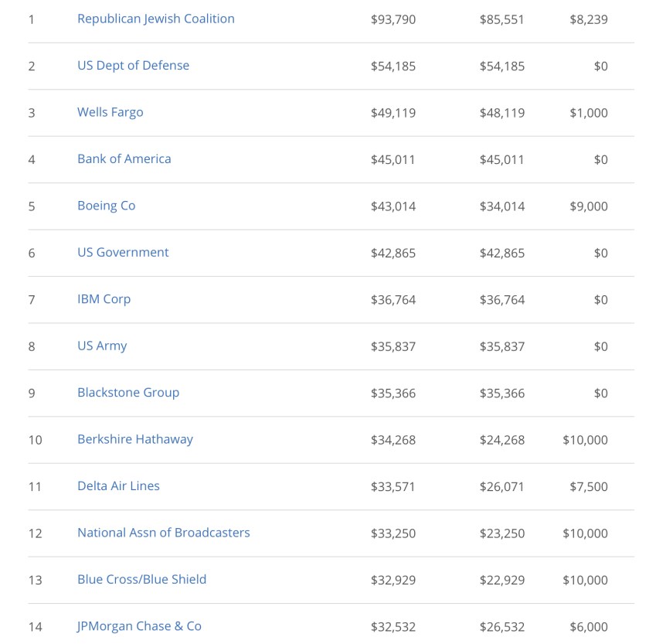This screenshot has width=649, height=644.
Task: Click National Assn of Broadcasters link
Action: coord(163,533)
